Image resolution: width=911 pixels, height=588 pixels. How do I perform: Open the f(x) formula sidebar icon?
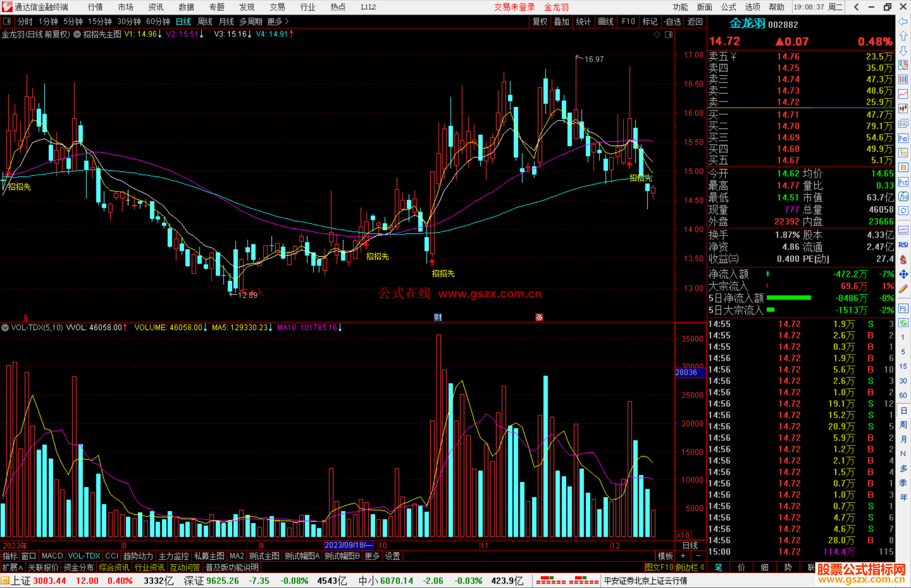pyautogui.click(x=903, y=197)
